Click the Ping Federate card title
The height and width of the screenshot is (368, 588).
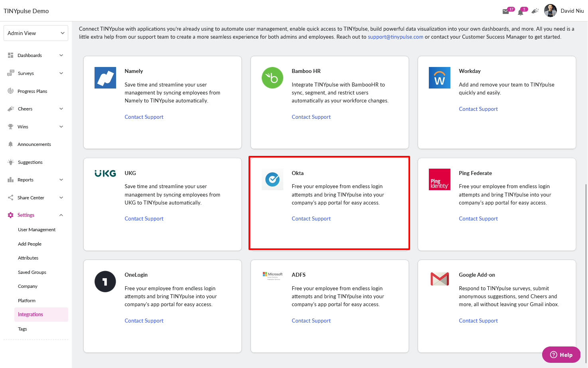(475, 173)
